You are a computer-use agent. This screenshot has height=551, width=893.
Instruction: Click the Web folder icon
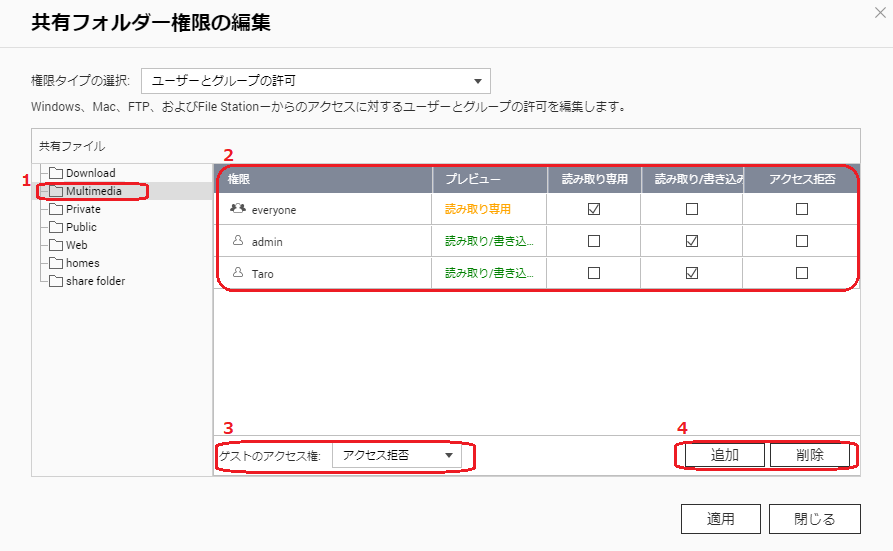point(56,245)
